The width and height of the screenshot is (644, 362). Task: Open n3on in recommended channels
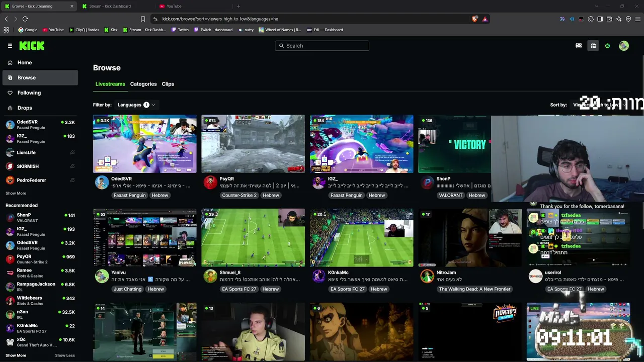[40, 314]
